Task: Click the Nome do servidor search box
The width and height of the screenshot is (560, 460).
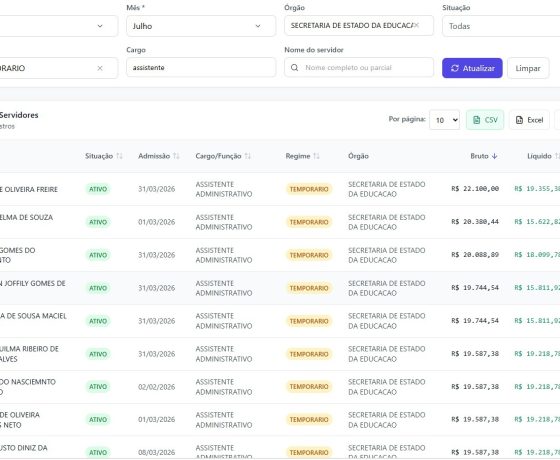Action: point(359,68)
